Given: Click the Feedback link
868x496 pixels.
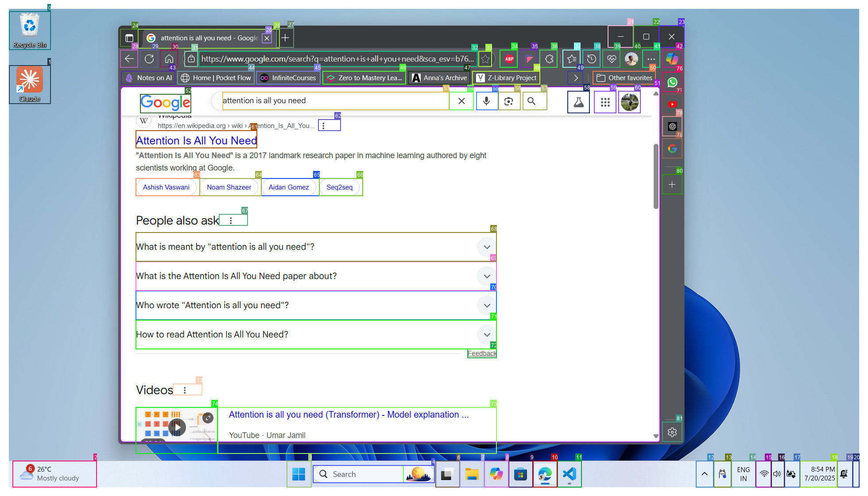Looking at the screenshot, I should pyautogui.click(x=482, y=353).
